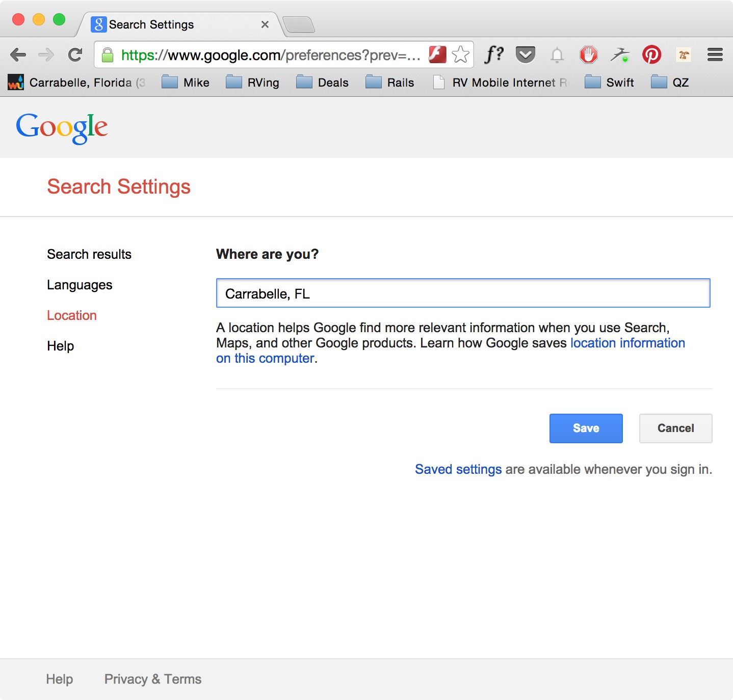Open the Search results settings section

(89, 254)
